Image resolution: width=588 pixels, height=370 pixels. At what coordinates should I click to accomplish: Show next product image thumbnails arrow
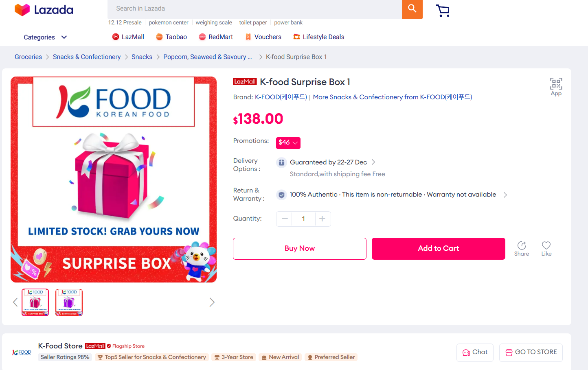pyautogui.click(x=212, y=302)
